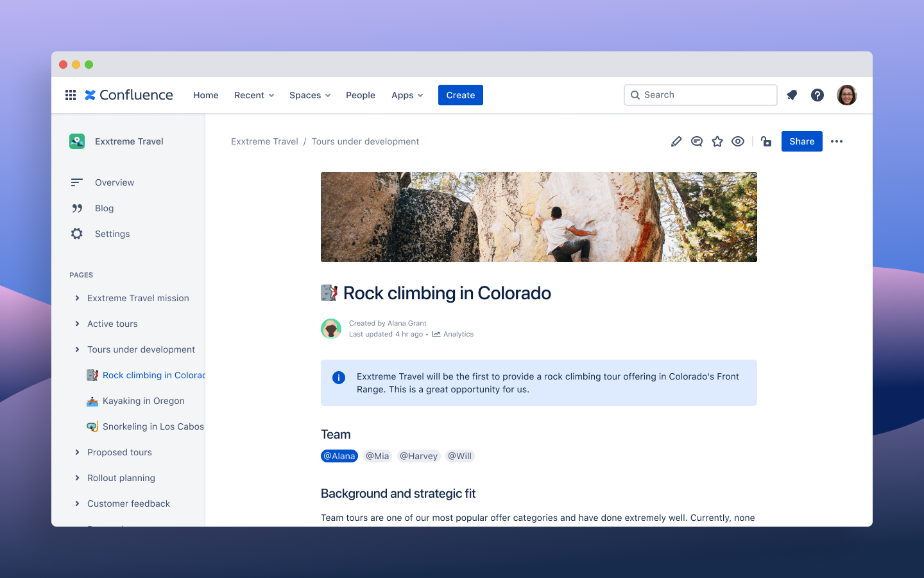Viewport: 924px width, 578px height.
Task: Open page comments icon
Action: (697, 141)
